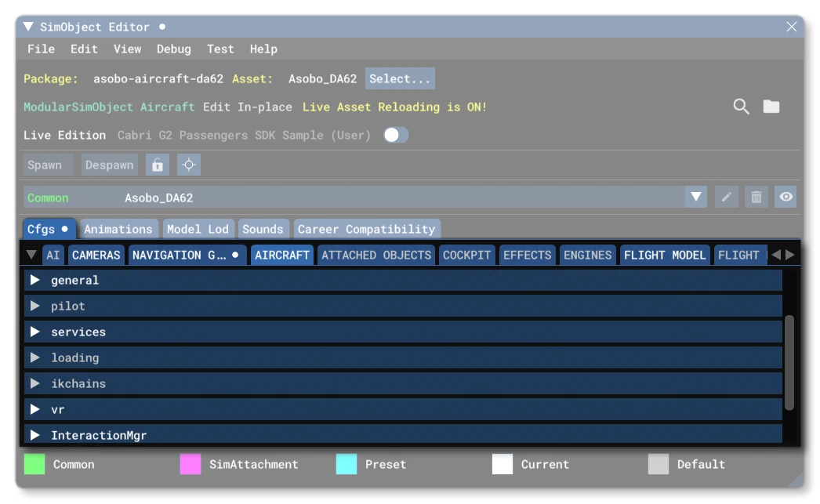This screenshot has width=820, height=504.
Task: Select the AIRCRAFT cfg tab
Action: coord(282,256)
